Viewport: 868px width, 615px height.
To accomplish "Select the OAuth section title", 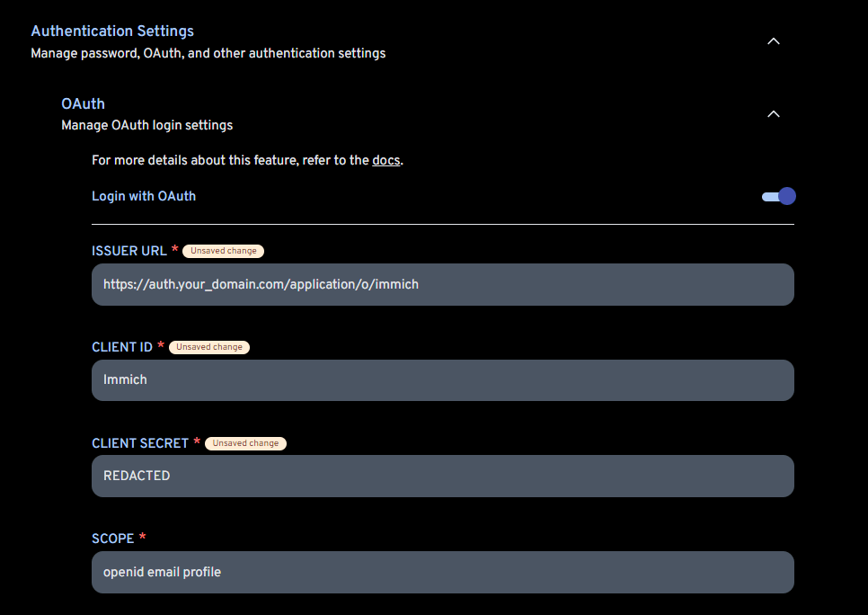I will pyautogui.click(x=83, y=103).
